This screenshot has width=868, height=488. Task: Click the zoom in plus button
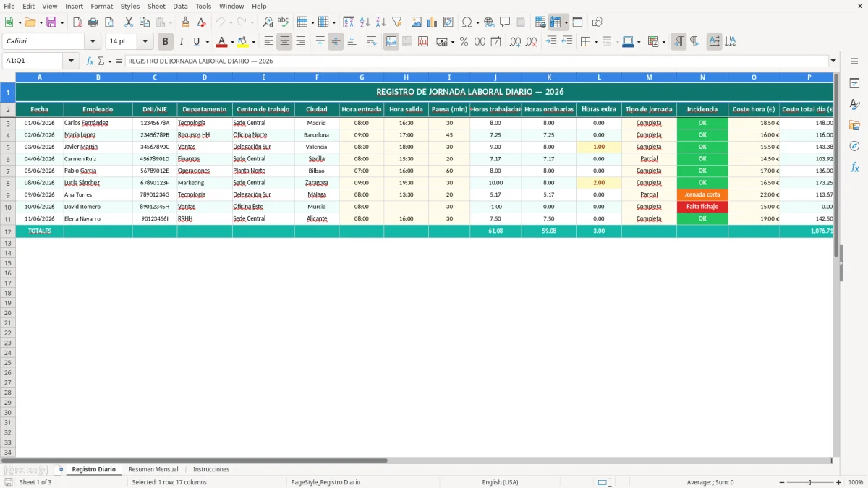click(839, 482)
